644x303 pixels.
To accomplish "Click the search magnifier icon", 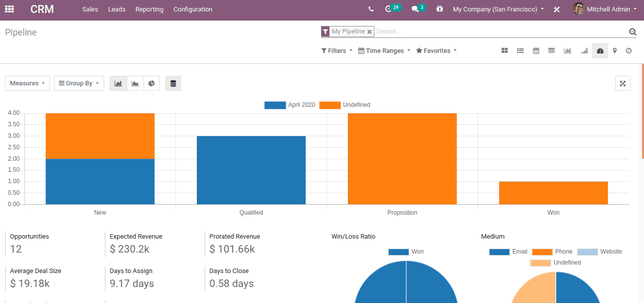I will tap(633, 32).
